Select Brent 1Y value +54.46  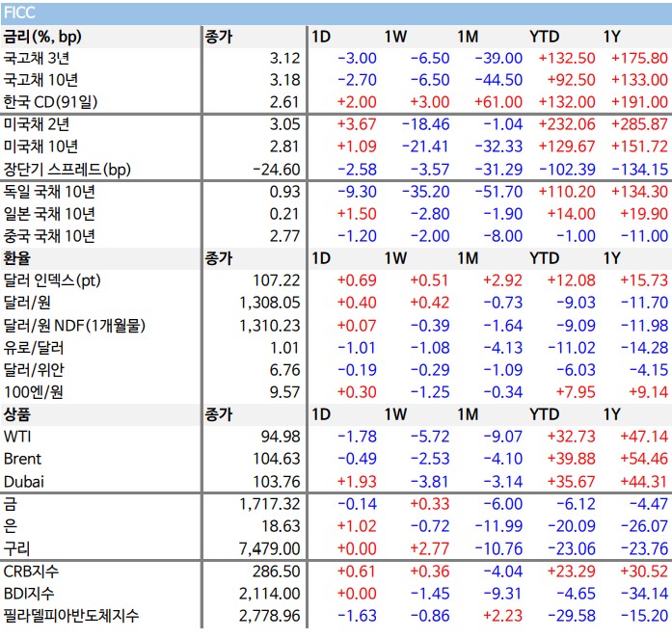click(644, 459)
